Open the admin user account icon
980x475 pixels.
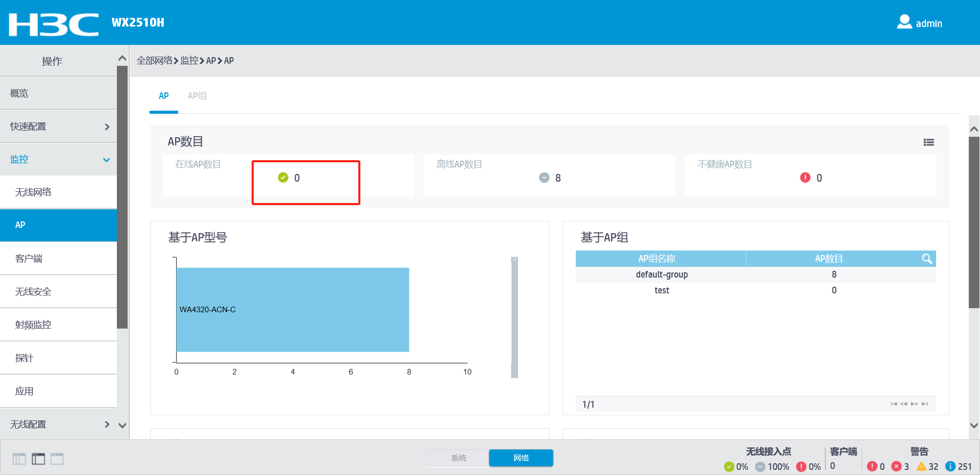tap(904, 22)
